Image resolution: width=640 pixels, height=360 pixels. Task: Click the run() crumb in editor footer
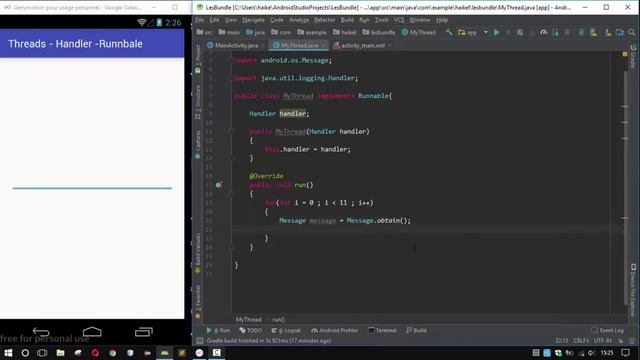[278, 320]
